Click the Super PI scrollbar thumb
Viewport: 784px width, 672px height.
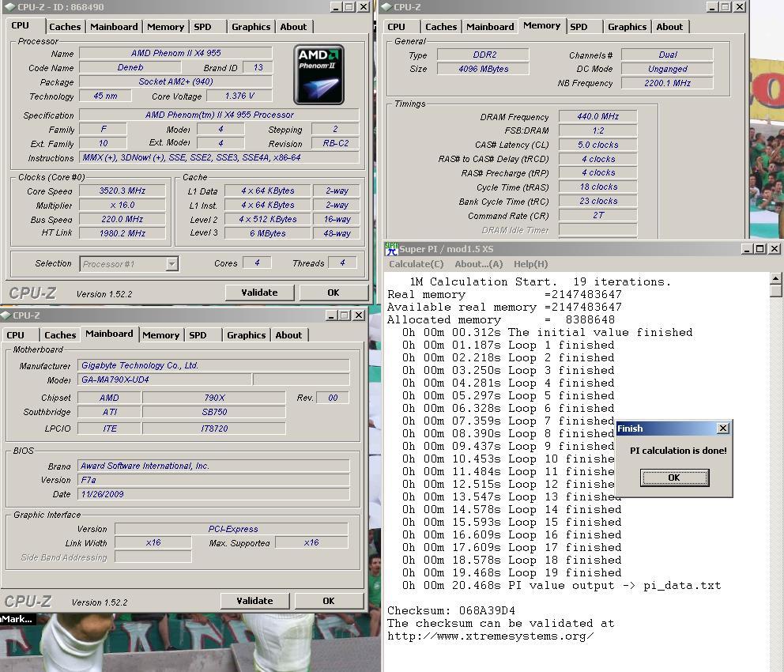[x=775, y=290]
